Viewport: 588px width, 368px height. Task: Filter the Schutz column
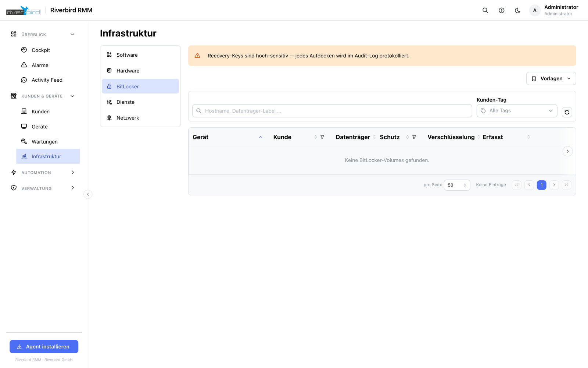coord(414,137)
